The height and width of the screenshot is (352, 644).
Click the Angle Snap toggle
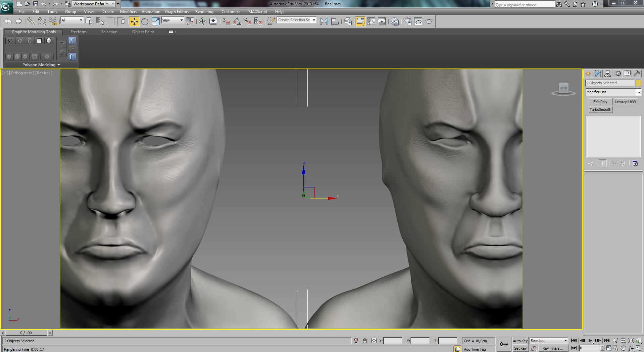tap(237, 21)
